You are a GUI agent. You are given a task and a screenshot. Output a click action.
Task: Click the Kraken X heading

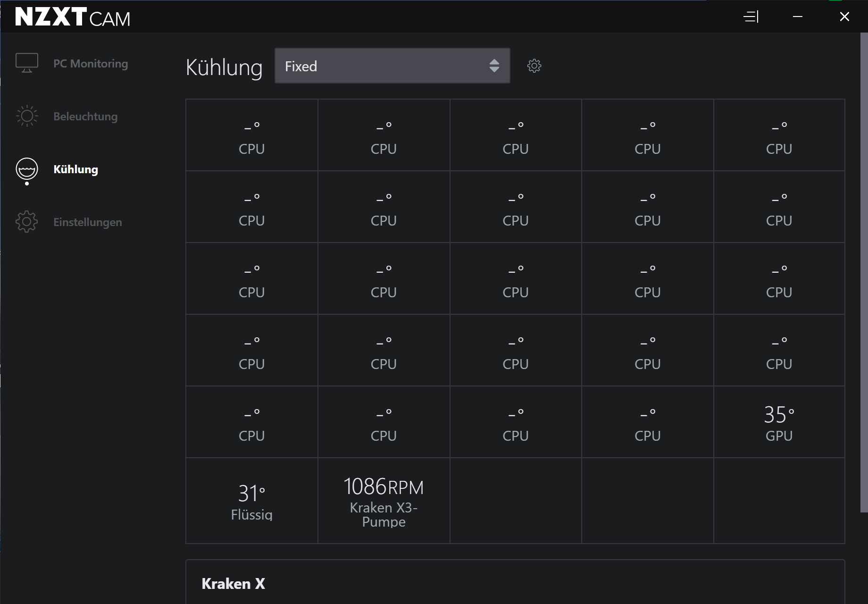233,584
